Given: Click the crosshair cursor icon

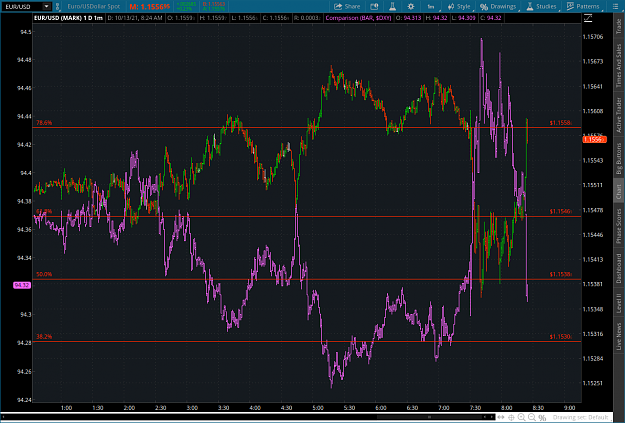Looking at the screenshot, I should [511, 417].
